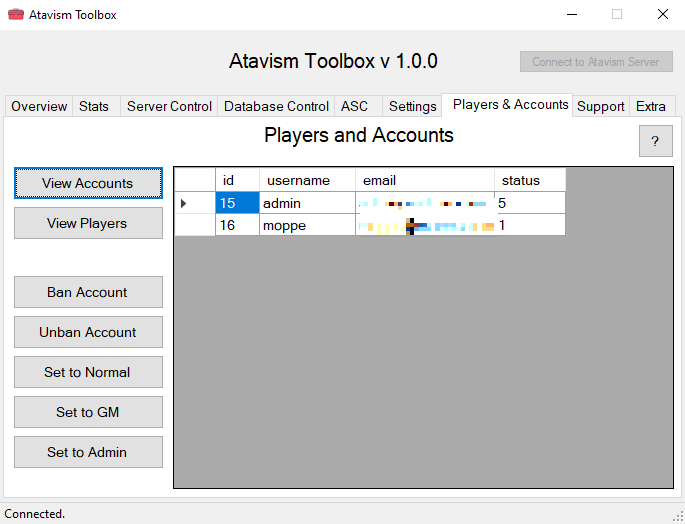685x524 pixels.
Task: Click Ban Account button
Action: 88,292
